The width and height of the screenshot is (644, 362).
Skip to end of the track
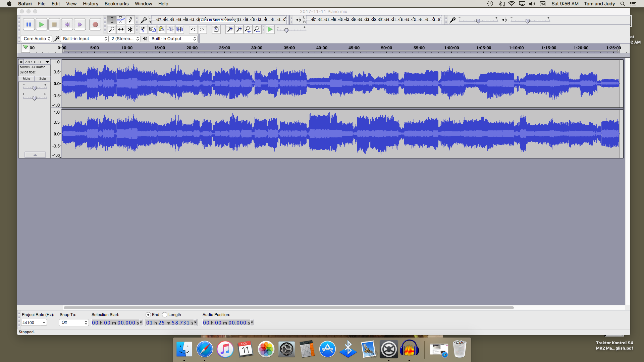point(80,24)
